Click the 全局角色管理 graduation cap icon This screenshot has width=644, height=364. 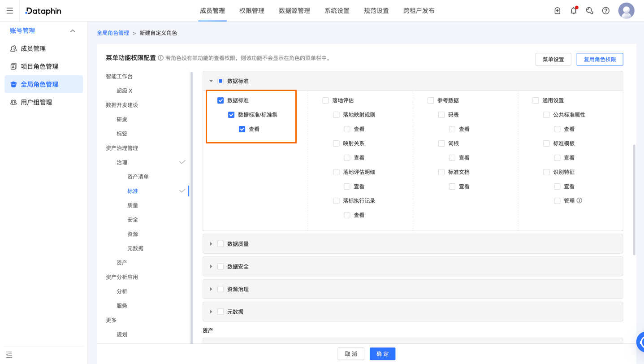13,84
